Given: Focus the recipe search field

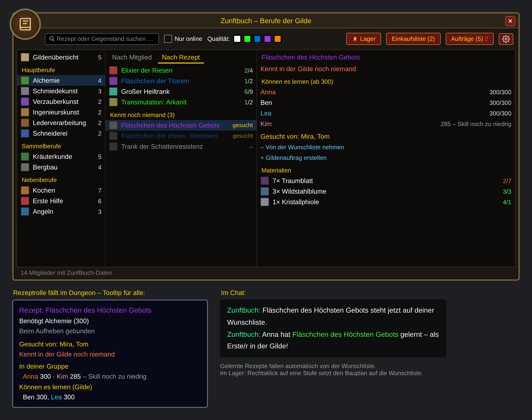Looking at the screenshot, I should tap(102, 39).
